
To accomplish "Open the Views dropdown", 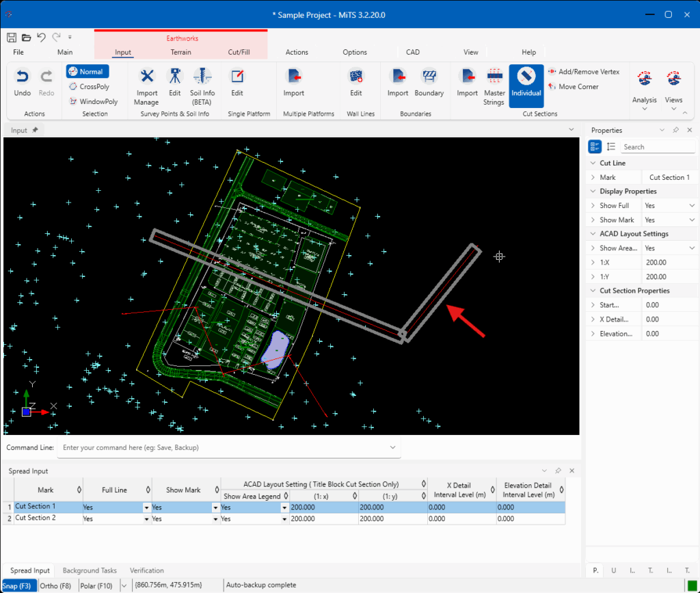I will [x=673, y=90].
